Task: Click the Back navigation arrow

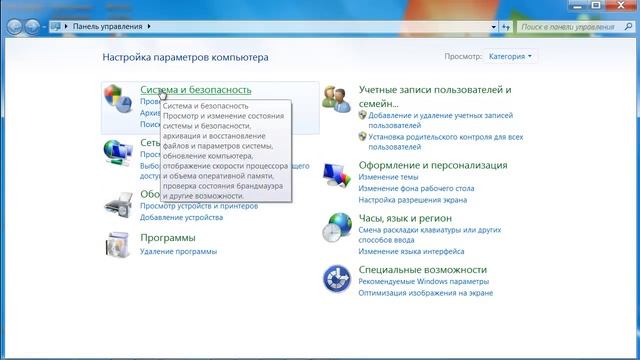Action: pos(15,27)
